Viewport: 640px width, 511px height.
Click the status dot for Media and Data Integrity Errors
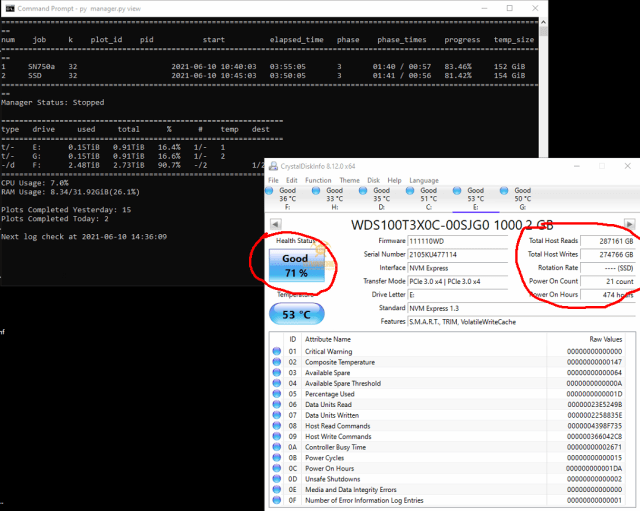tap(277, 489)
